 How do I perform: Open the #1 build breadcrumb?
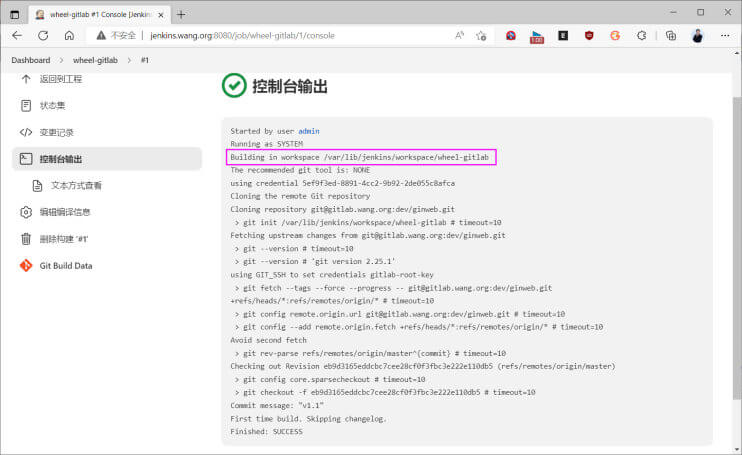pyautogui.click(x=145, y=60)
